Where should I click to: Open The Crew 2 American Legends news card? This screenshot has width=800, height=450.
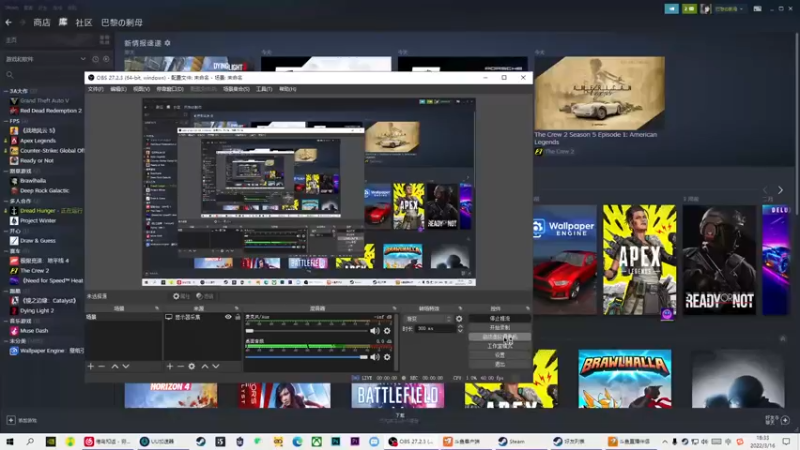[599, 93]
